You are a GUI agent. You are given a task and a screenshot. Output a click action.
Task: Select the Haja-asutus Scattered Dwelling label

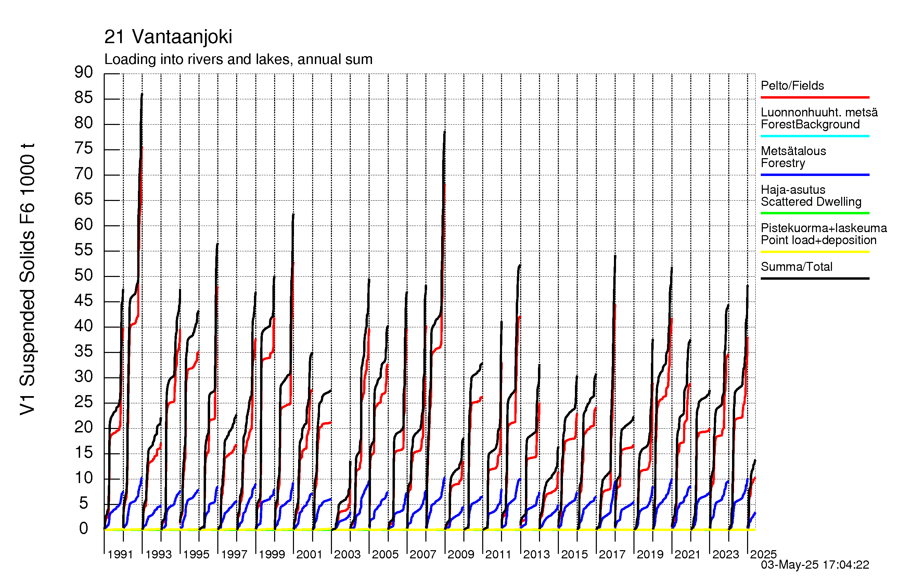(811, 196)
